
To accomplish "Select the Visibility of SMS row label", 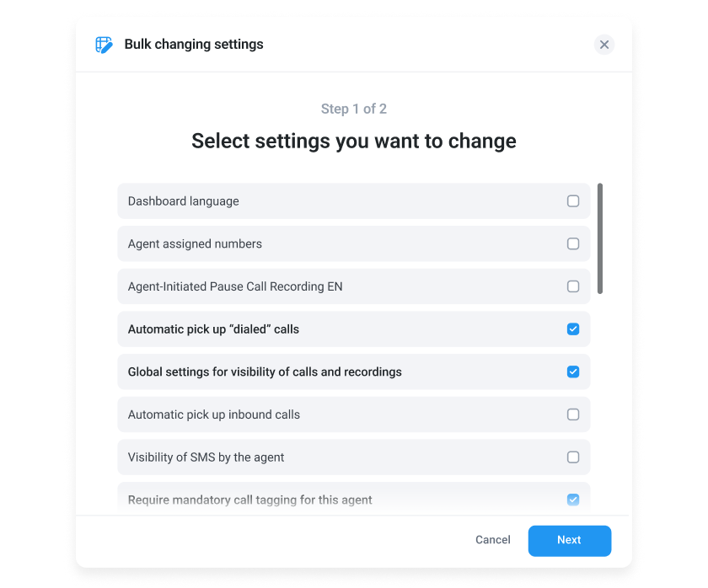I will tap(206, 457).
